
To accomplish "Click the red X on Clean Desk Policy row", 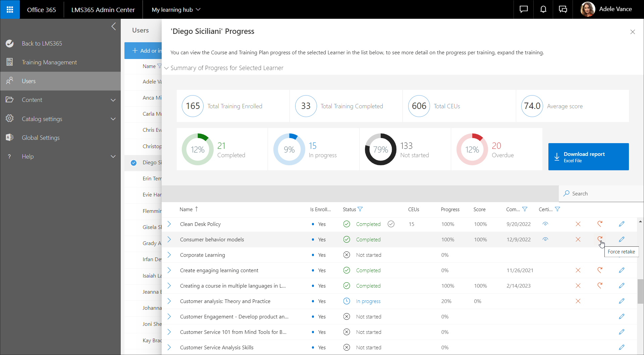I will pyautogui.click(x=578, y=224).
